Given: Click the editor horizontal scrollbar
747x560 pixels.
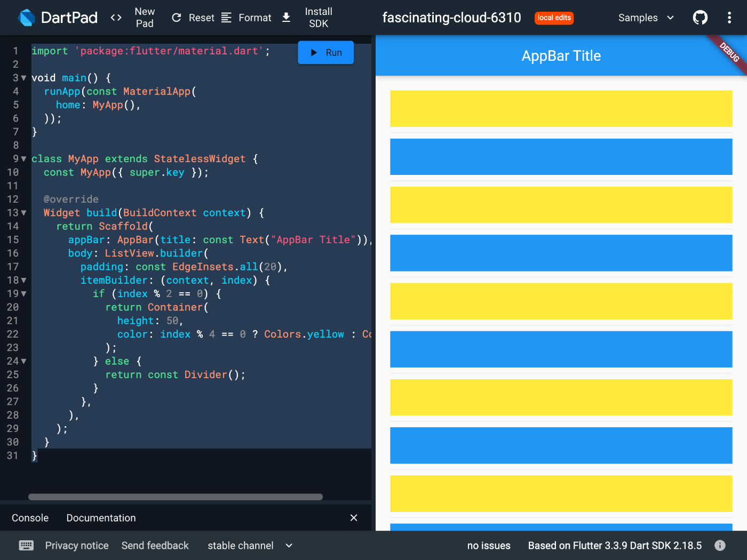Looking at the screenshot, I should click(x=176, y=497).
